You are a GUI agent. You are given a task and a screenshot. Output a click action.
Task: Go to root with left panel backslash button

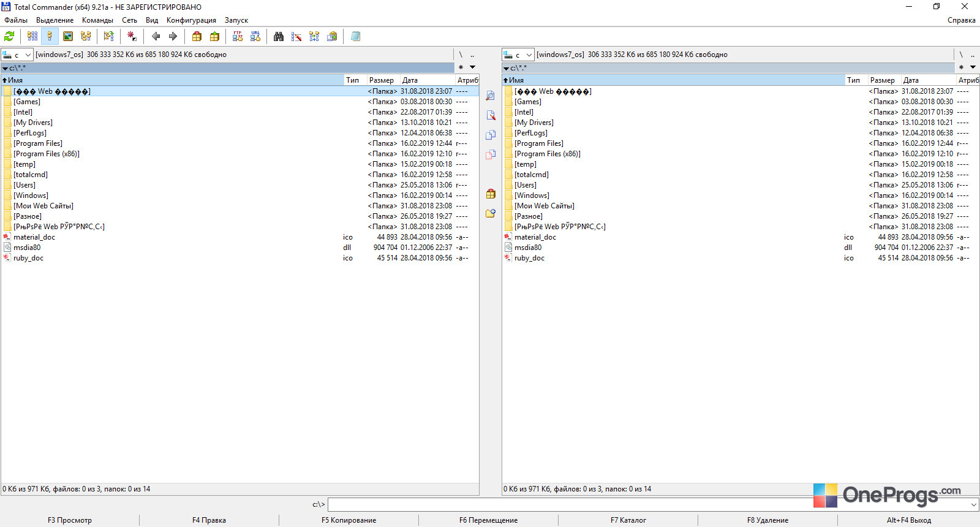[x=461, y=55]
